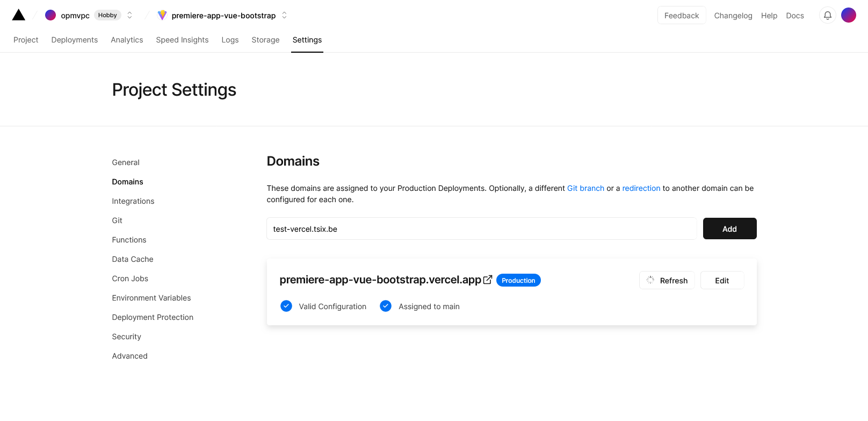This screenshot has height=421, width=868.
Task: Open the user avatar menu
Action: click(849, 15)
